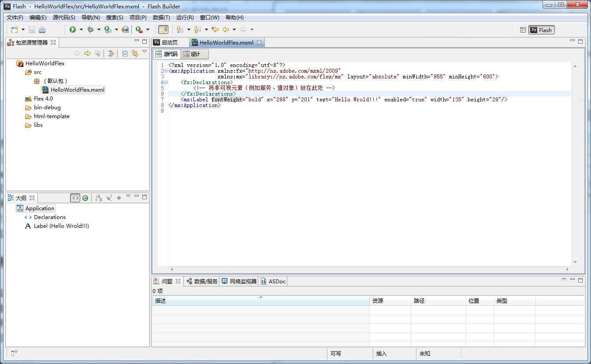Open the 运行(R) menu
Screen dimensions: 591x364
[x=185, y=18]
